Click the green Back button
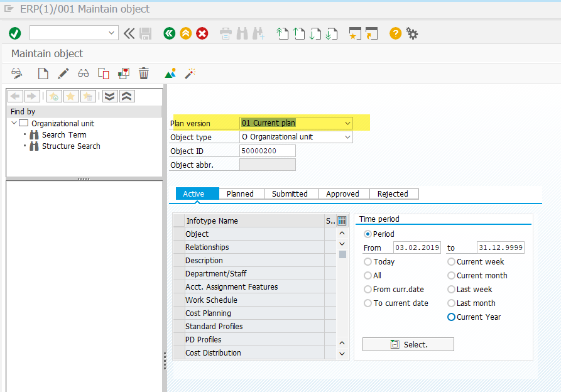561x392 pixels. 169,34
